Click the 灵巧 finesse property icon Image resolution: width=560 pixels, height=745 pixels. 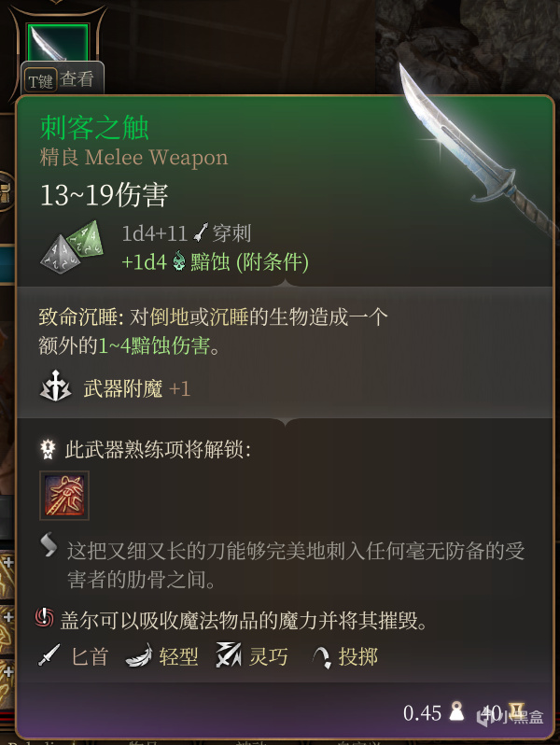pos(229,654)
